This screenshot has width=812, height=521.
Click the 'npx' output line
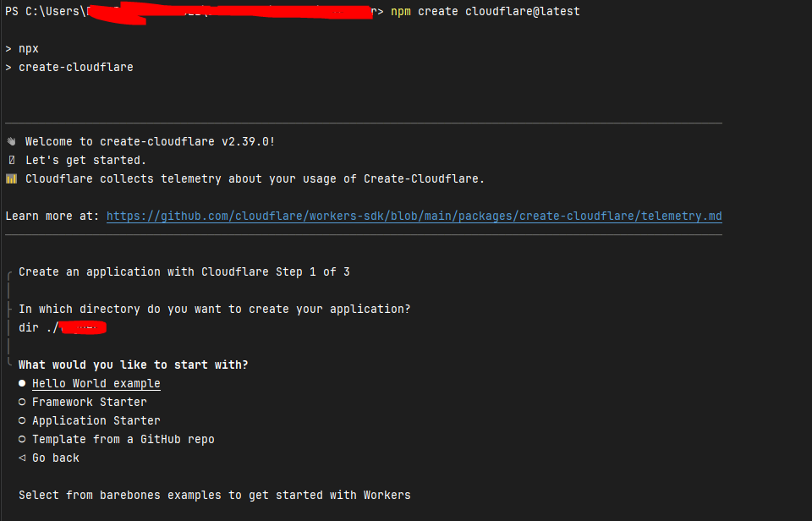(x=29, y=49)
